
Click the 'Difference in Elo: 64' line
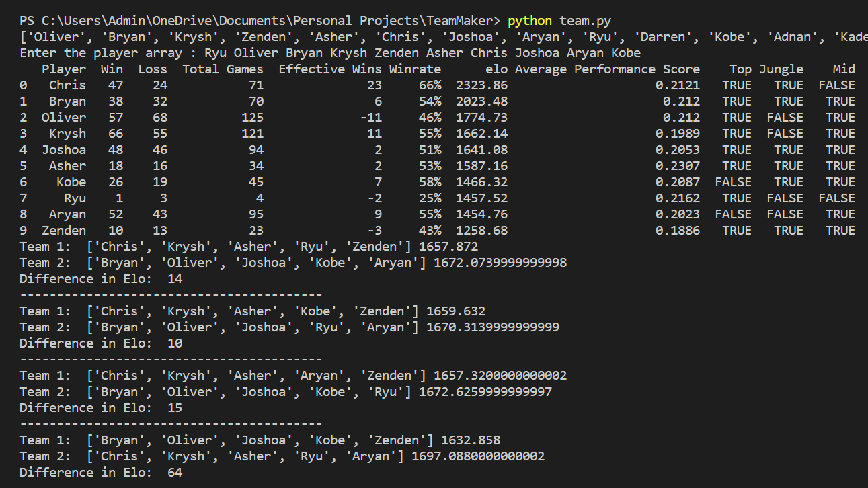101,473
